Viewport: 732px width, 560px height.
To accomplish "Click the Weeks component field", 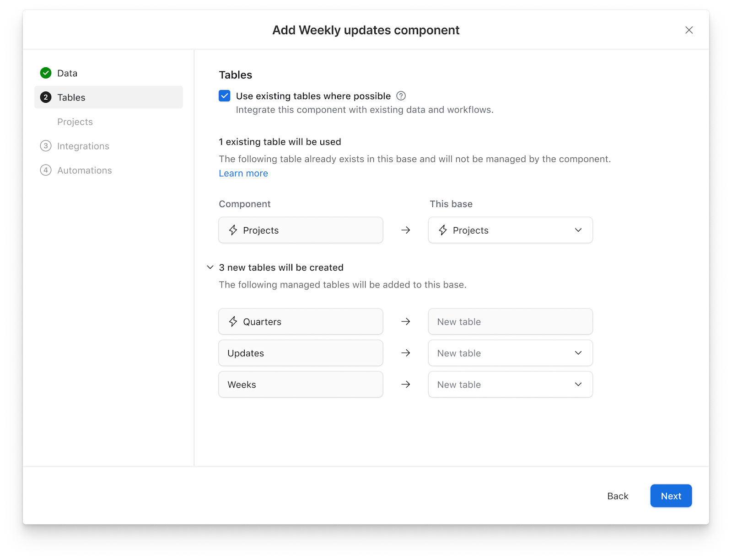I will pyautogui.click(x=301, y=384).
